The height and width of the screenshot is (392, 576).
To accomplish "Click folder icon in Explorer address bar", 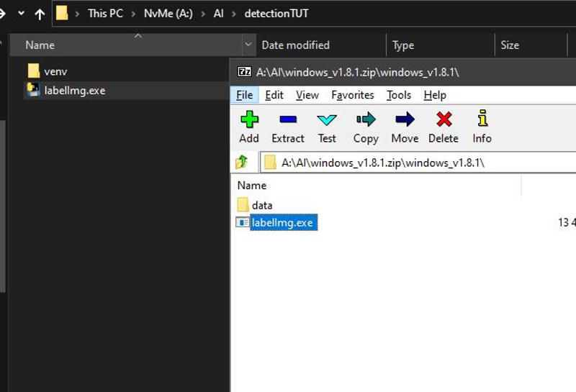I will (x=62, y=13).
